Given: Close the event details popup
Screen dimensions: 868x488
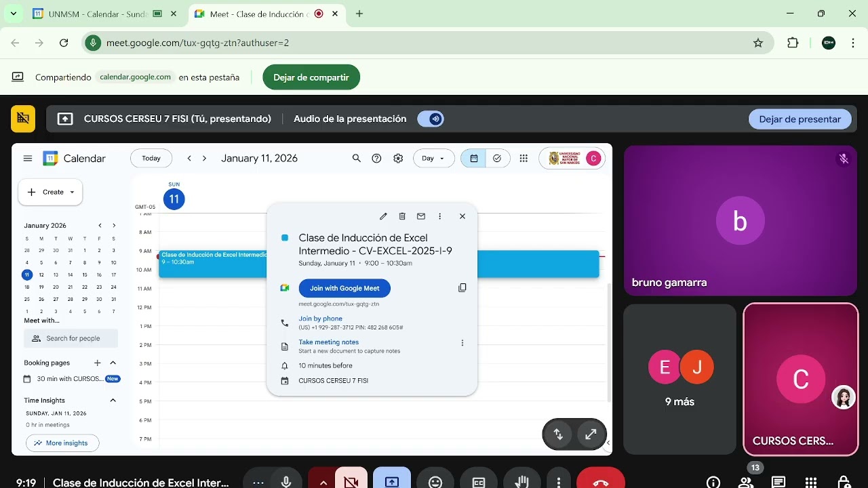Looking at the screenshot, I should point(462,216).
